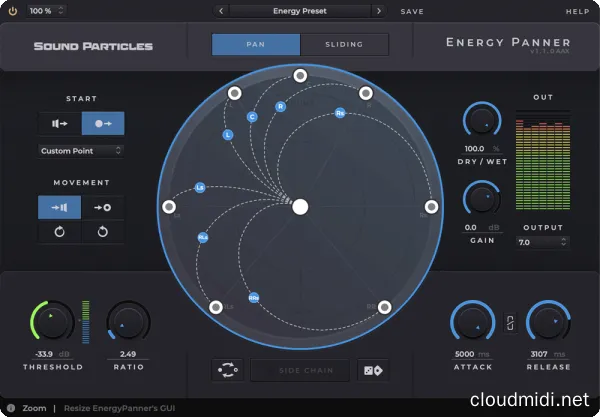Go to the previous preset arrow
The width and height of the screenshot is (600, 417).
coord(221,11)
